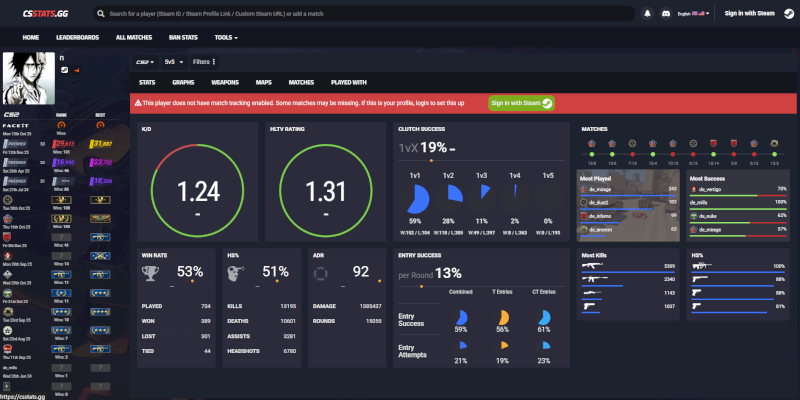Image resolution: width=800 pixels, height=400 pixels.
Task: Click the green Sign in with Steam button
Action: (521, 102)
